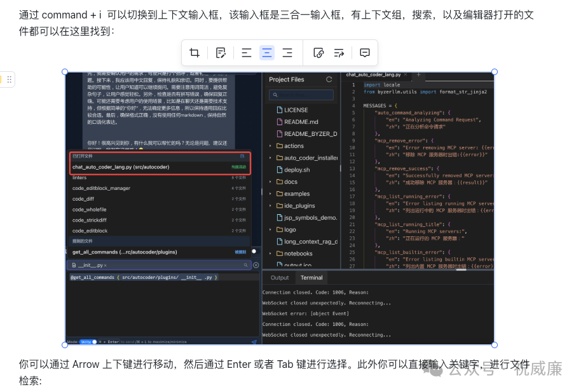The width and height of the screenshot is (581, 392).
Task: Align the image to the right
Action: pos(287,53)
